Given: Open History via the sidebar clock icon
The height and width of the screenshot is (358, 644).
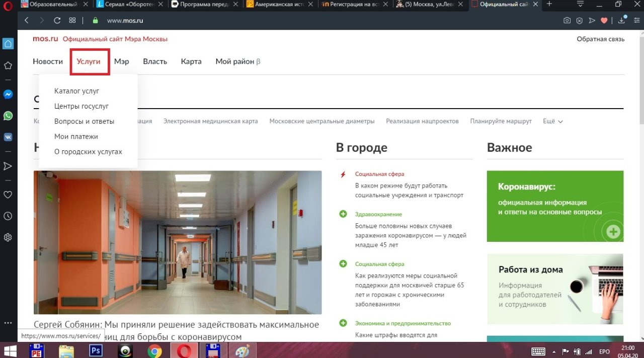Looking at the screenshot, I should coord(8,216).
